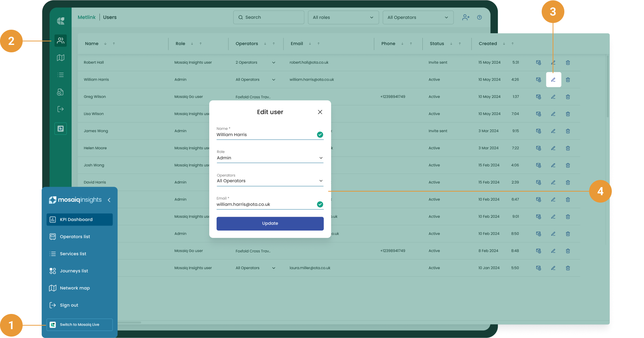Click the Users icon in left sidebar

pyautogui.click(x=61, y=41)
